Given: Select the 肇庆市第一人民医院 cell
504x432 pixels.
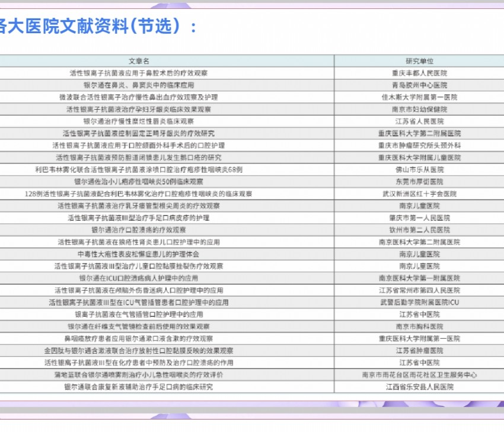Looking at the screenshot, I should tap(419, 218).
